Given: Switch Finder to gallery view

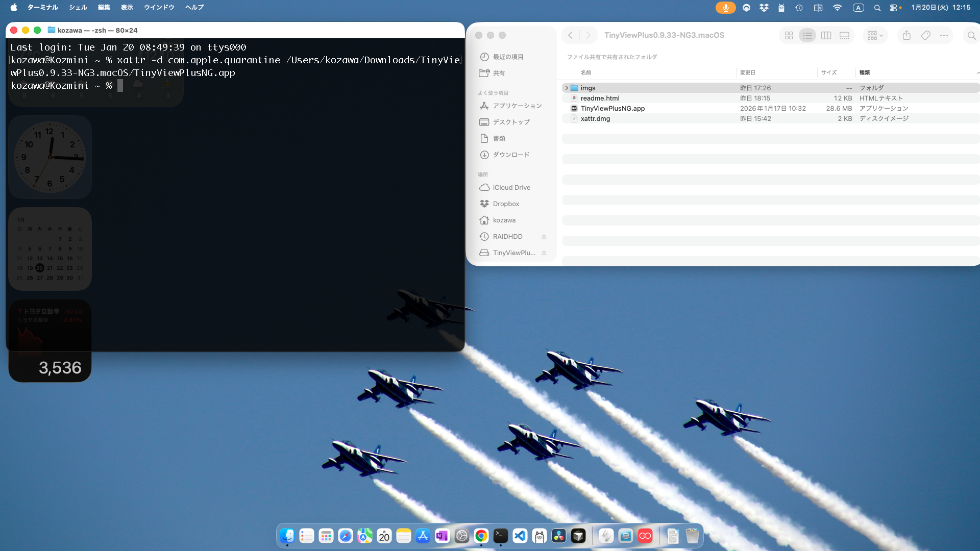Looking at the screenshot, I should pyautogui.click(x=844, y=36).
